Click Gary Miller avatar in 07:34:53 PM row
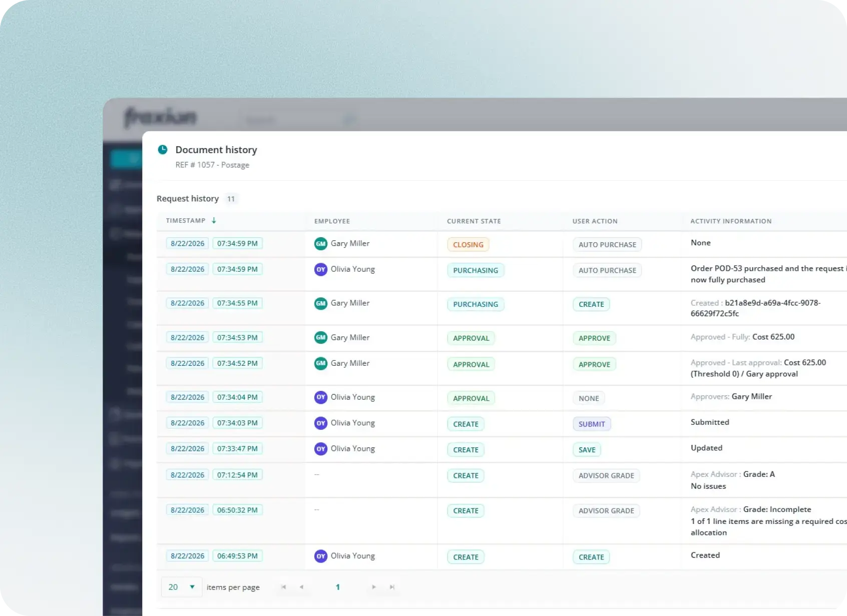Viewport: 847px width, 616px height. [321, 338]
